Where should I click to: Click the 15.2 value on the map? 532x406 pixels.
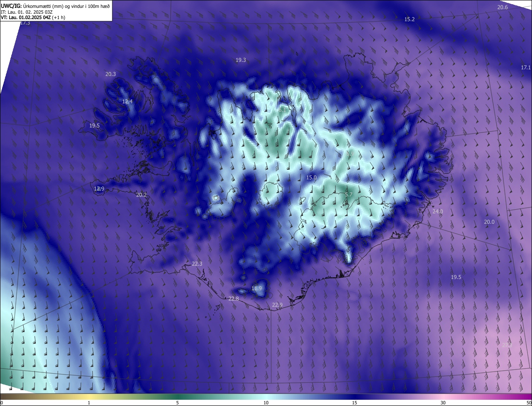point(409,20)
